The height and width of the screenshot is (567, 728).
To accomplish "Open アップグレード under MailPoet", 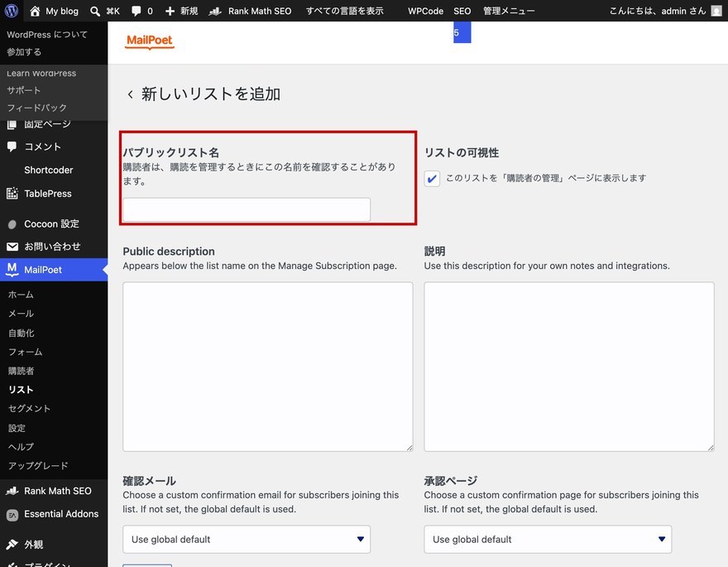I will tap(38, 466).
